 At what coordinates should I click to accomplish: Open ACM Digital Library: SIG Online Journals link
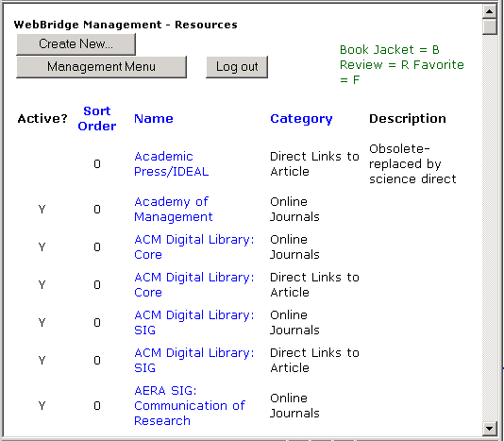[x=194, y=322]
